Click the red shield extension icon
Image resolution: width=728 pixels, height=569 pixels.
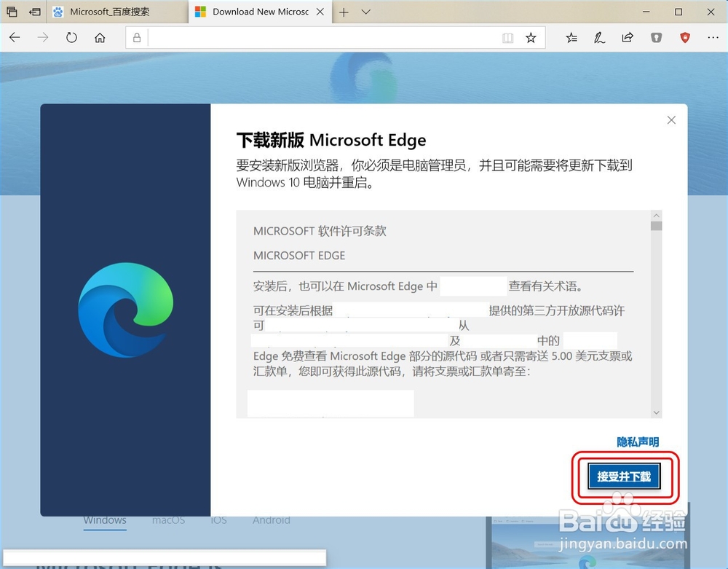click(685, 38)
